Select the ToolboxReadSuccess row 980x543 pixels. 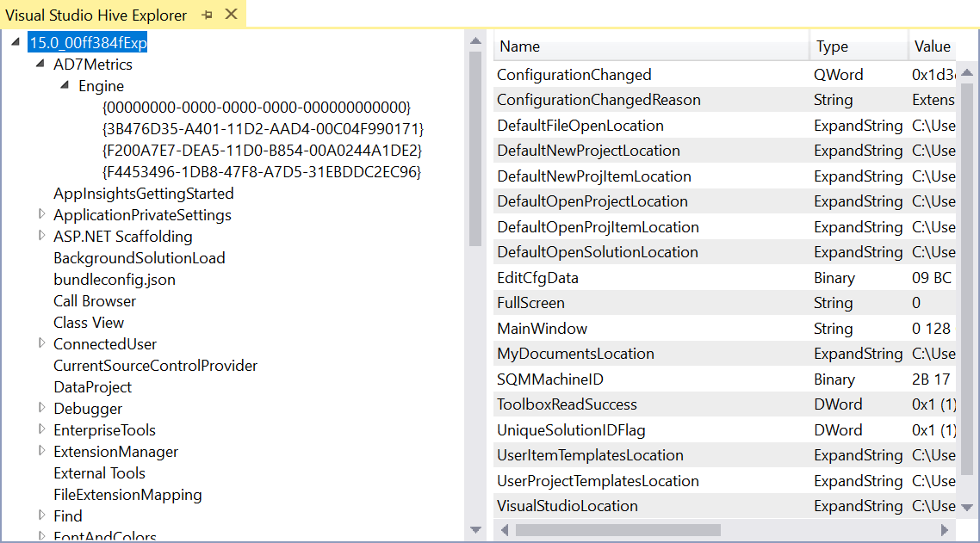coord(725,404)
